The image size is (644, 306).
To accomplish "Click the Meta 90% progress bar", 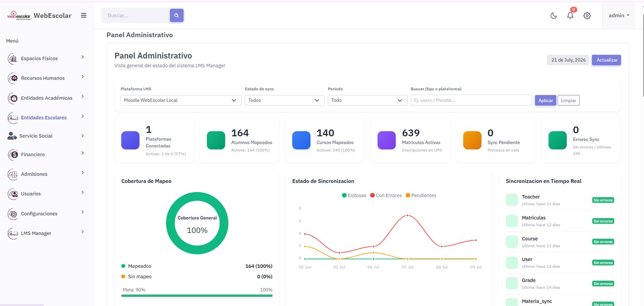I will coord(197,295).
